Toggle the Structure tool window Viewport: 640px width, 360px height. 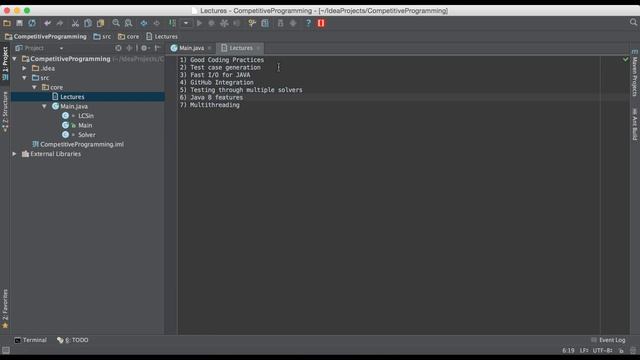pyautogui.click(x=5, y=111)
